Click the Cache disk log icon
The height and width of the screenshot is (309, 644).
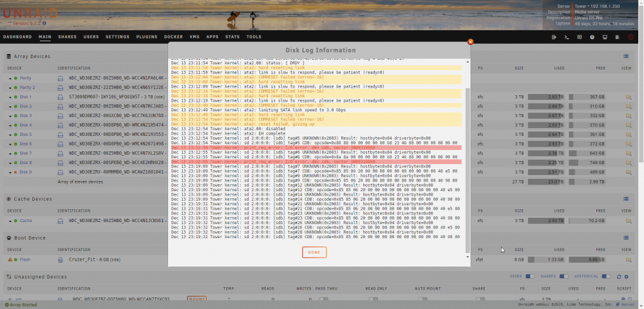[x=61, y=221]
